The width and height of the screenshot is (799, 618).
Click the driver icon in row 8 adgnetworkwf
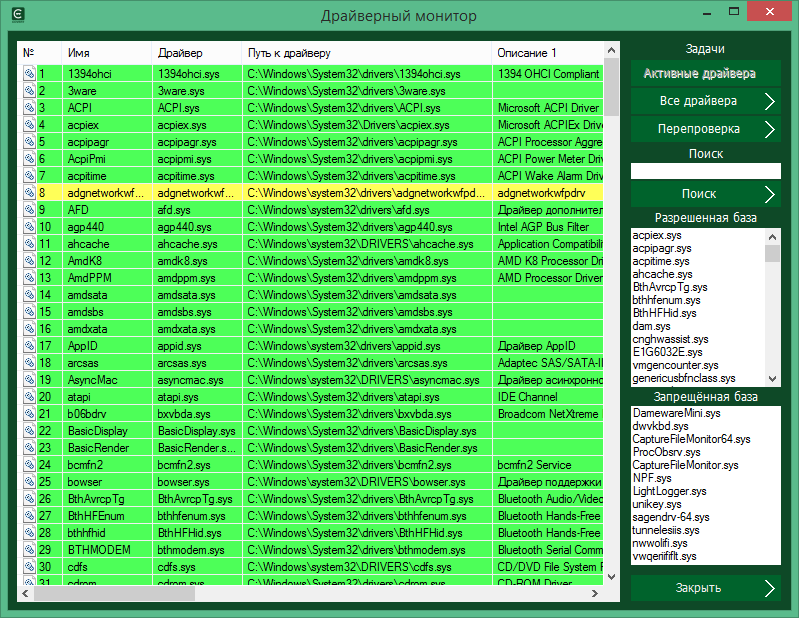30,193
